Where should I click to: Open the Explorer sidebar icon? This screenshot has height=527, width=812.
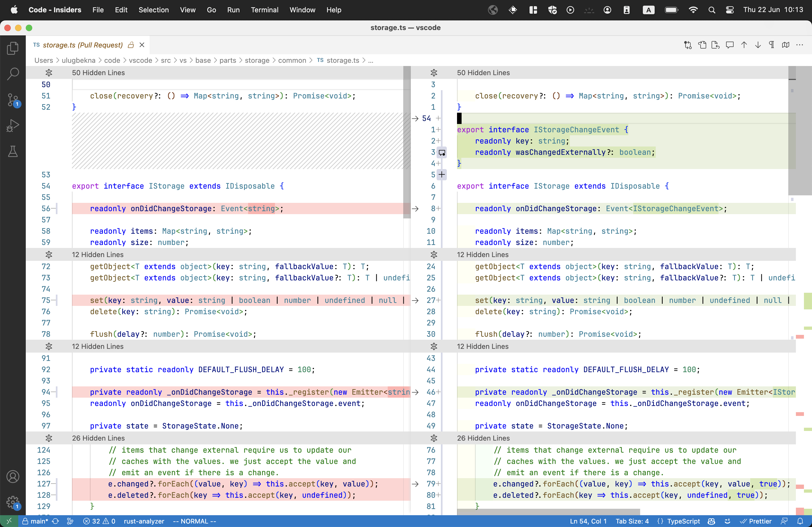(x=13, y=48)
